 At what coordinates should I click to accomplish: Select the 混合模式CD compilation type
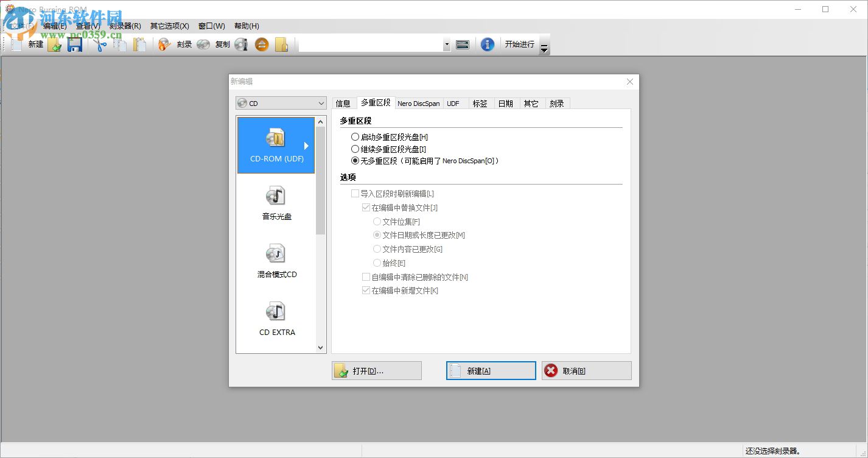pos(276,261)
